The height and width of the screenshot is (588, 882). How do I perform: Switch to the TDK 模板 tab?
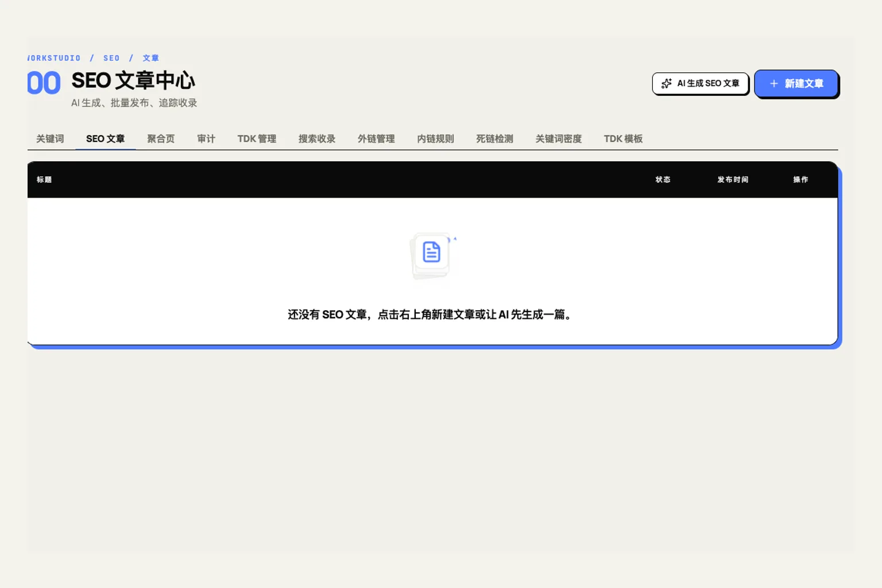(623, 139)
